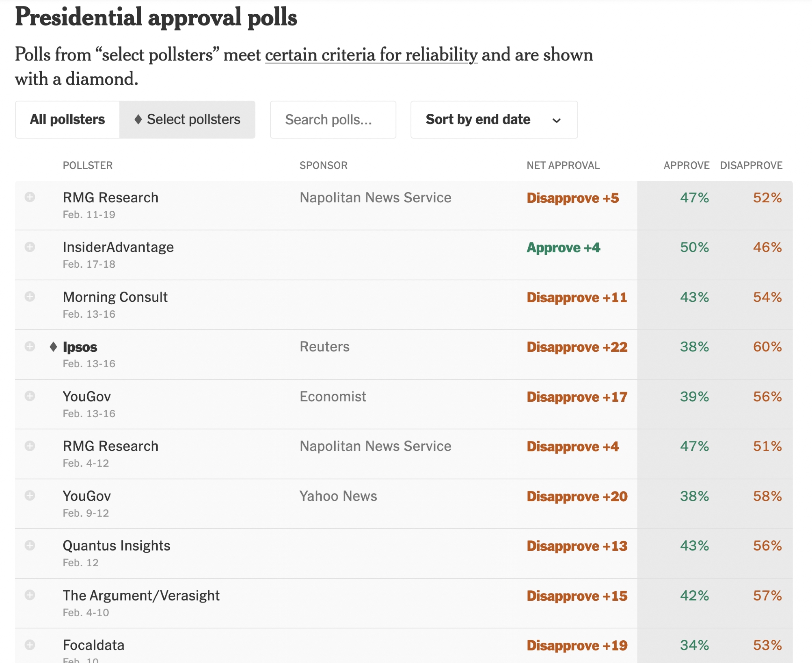Click the chevron arrow in sort dropdown
Image resolution: width=812 pixels, height=663 pixels.
557,120
